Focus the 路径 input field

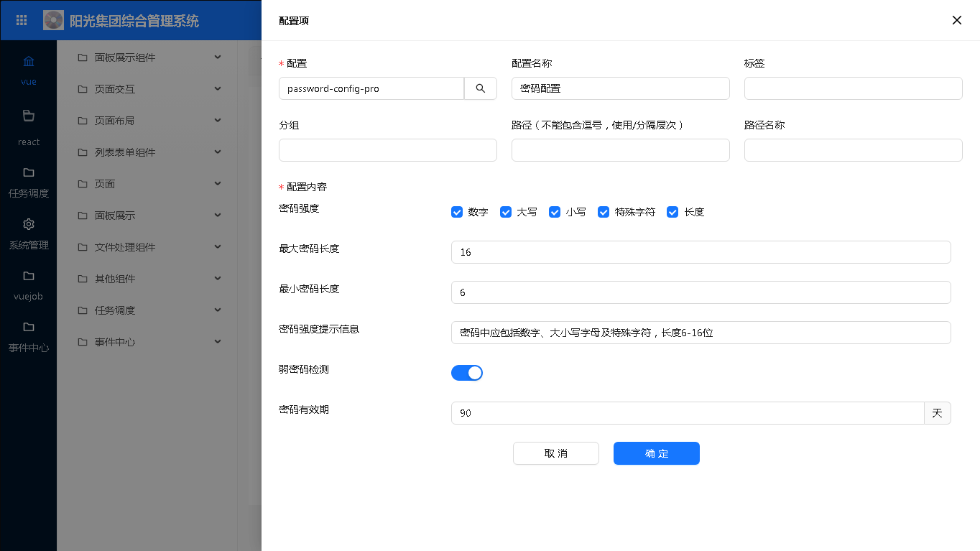point(621,150)
